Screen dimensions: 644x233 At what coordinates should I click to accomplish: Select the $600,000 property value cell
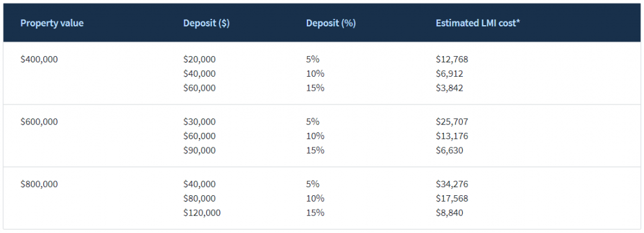point(39,122)
